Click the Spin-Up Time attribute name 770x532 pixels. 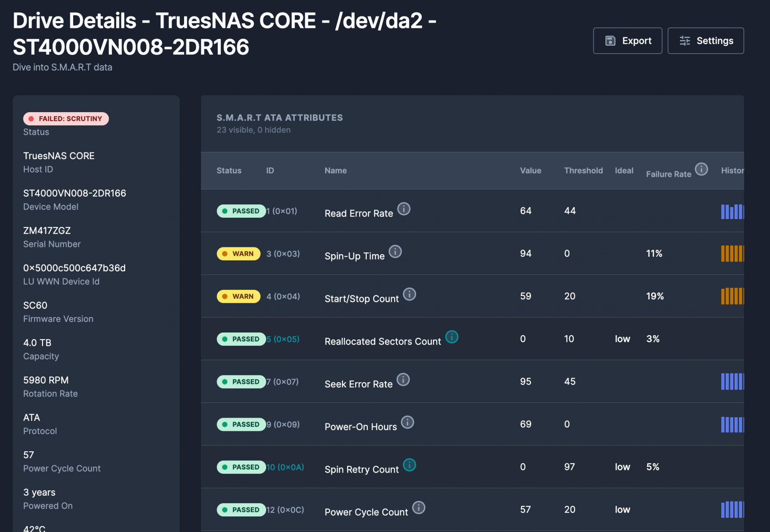pyautogui.click(x=354, y=256)
